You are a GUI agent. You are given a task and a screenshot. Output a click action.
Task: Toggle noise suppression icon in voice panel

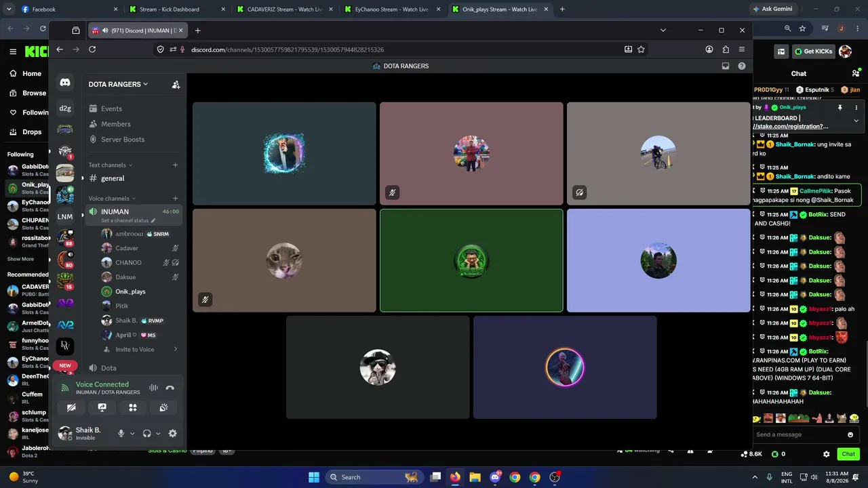pyautogui.click(x=153, y=388)
